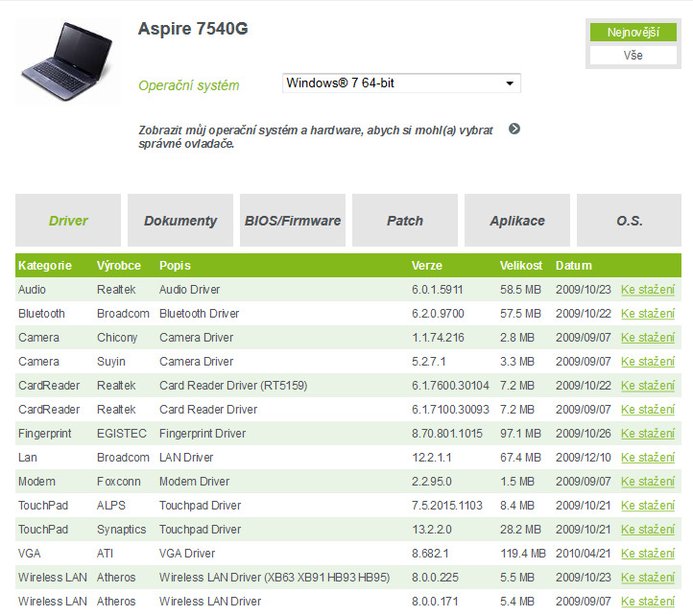The width and height of the screenshot is (693, 616).
Task: Click the 119.4 MB size cell
Action: pos(523,554)
